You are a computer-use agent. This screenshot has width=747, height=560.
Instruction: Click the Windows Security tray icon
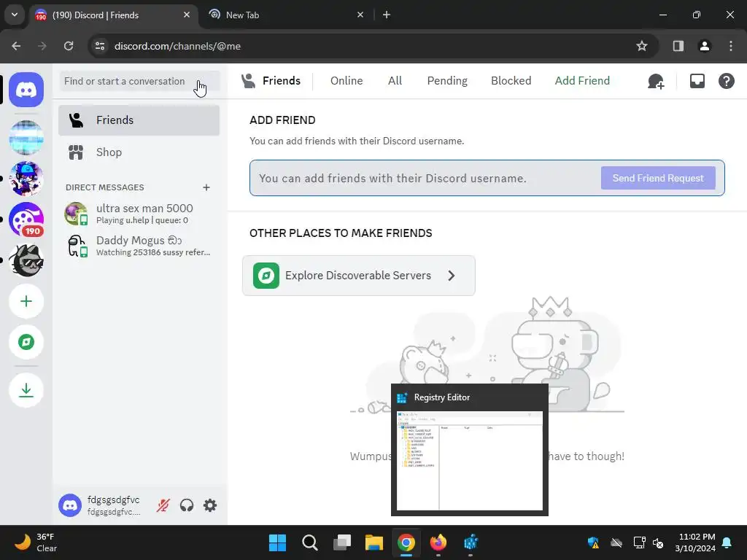click(x=593, y=542)
